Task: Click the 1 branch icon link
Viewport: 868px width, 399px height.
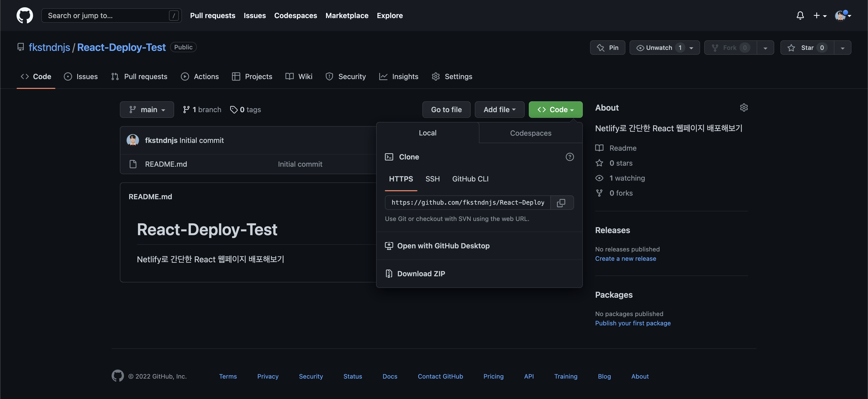Action: 202,110
